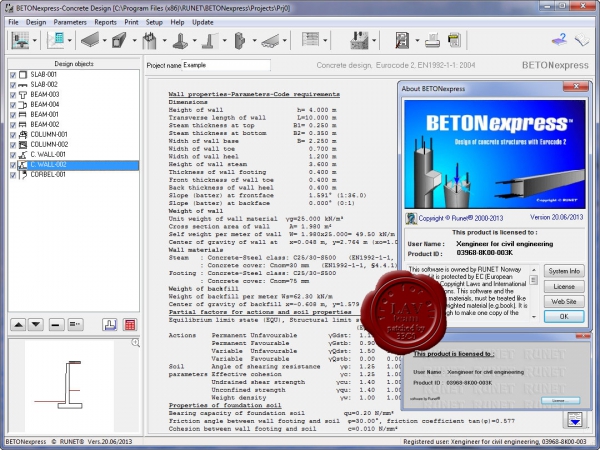Click the list options button under design objects

(x=75, y=325)
